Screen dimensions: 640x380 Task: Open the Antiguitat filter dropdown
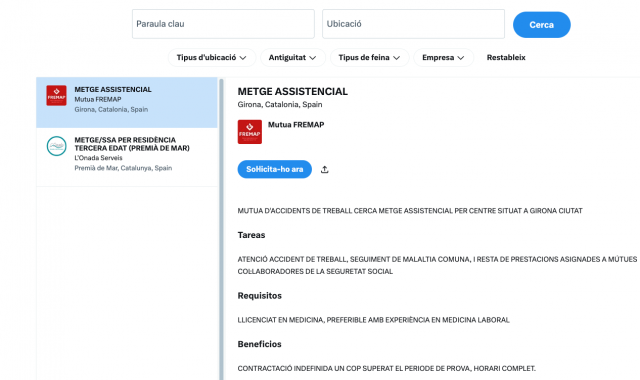[x=293, y=58]
